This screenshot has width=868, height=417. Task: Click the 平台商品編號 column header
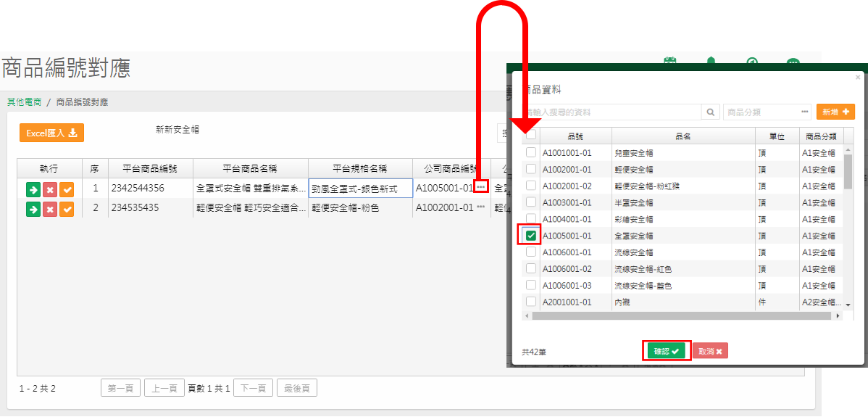151,168
